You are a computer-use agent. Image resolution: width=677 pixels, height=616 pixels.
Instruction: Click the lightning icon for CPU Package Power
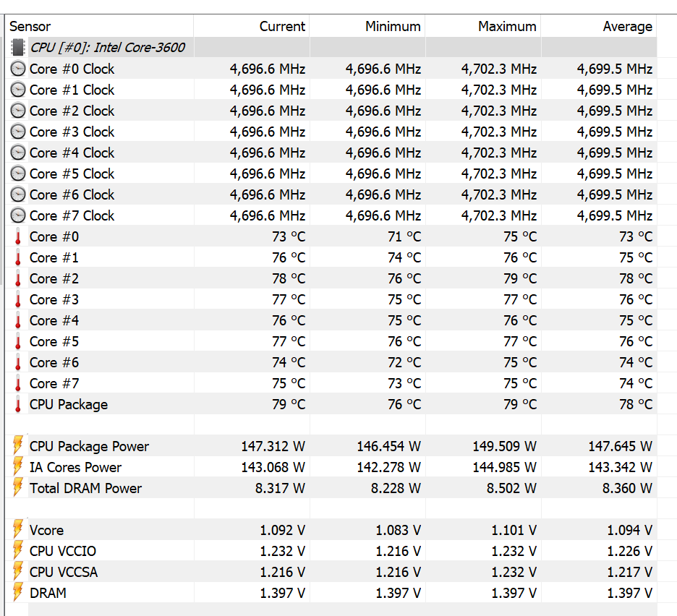(18, 445)
